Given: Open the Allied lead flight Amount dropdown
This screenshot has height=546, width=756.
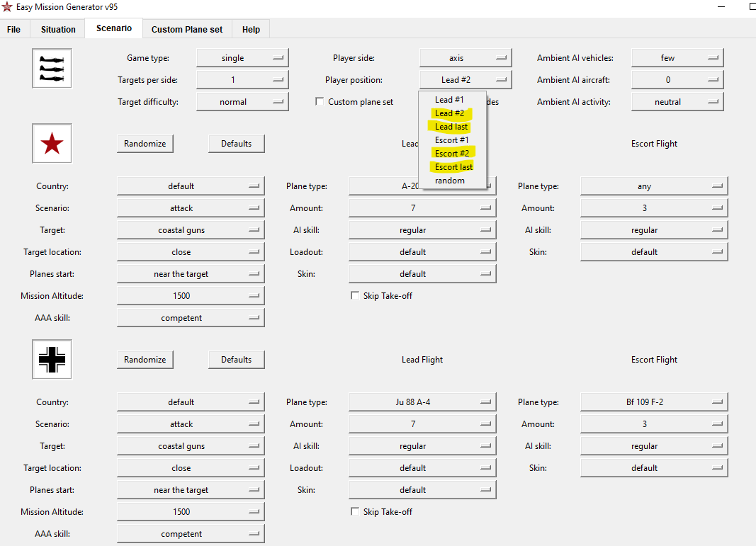Looking at the screenshot, I should [x=422, y=208].
